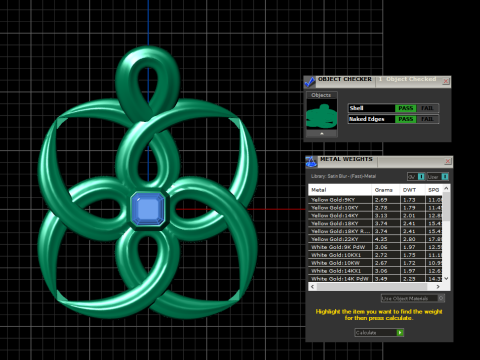Click grams value 3.13 for 14KY
Image resolution: width=480 pixels, height=360 pixels.
tap(381, 216)
